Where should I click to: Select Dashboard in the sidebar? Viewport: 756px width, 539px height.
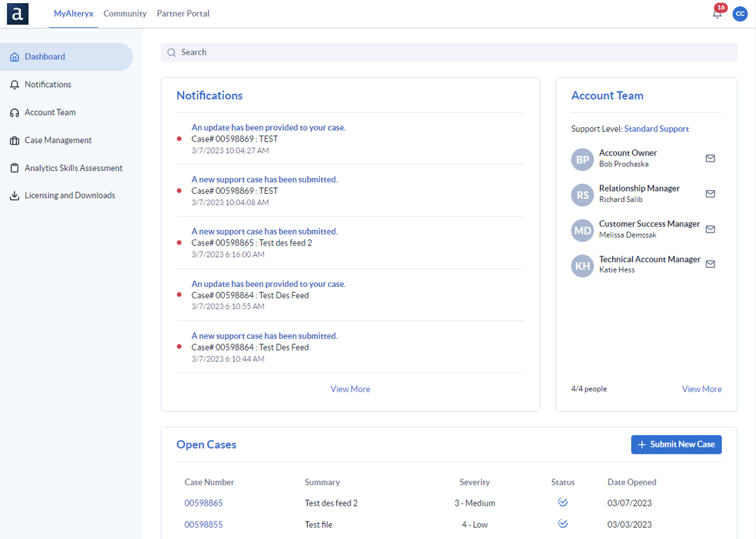tap(67, 57)
